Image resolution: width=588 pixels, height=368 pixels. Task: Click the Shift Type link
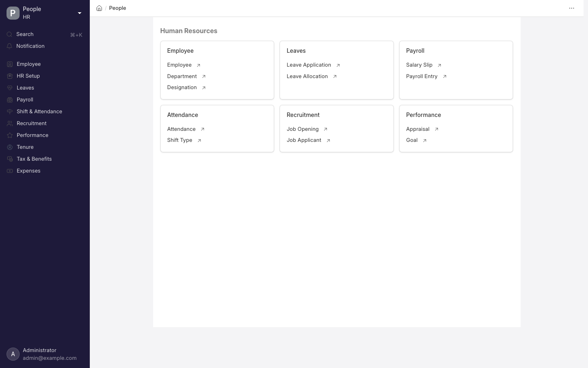(180, 140)
